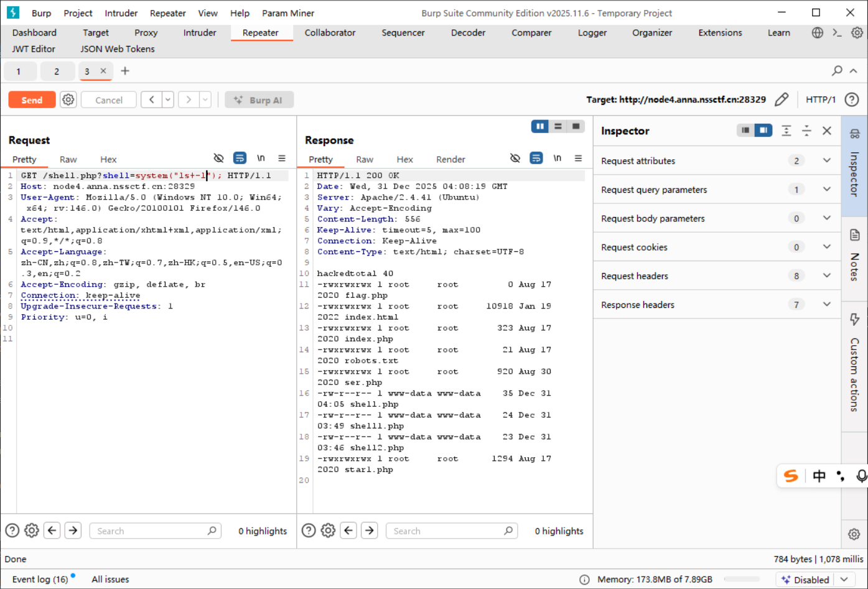Close Repeater tab 3

click(x=103, y=71)
